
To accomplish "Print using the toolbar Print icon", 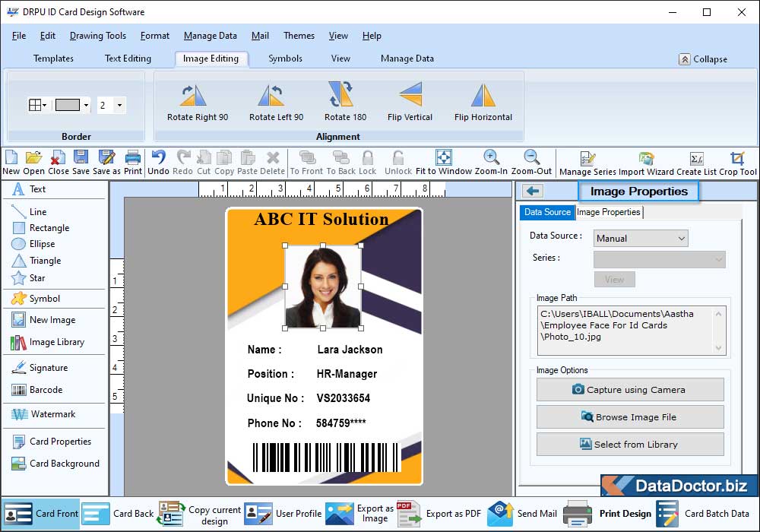I will (133, 163).
